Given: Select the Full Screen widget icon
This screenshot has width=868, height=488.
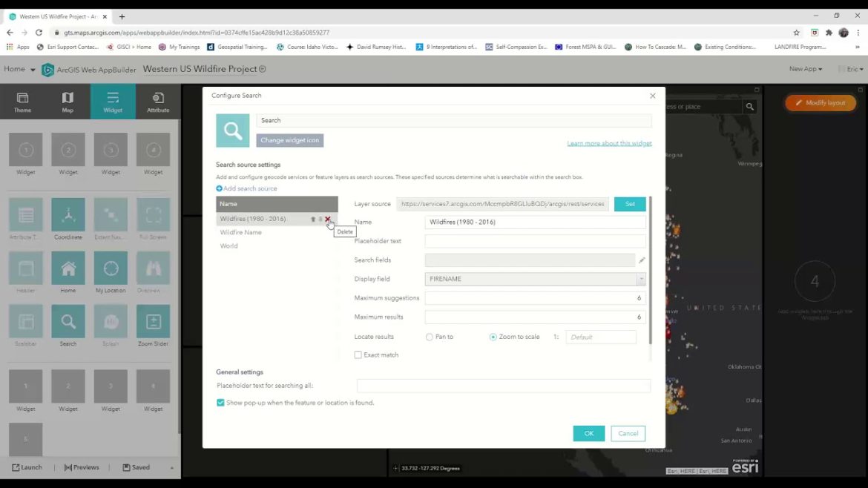Looking at the screenshot, I should point(154,214).
